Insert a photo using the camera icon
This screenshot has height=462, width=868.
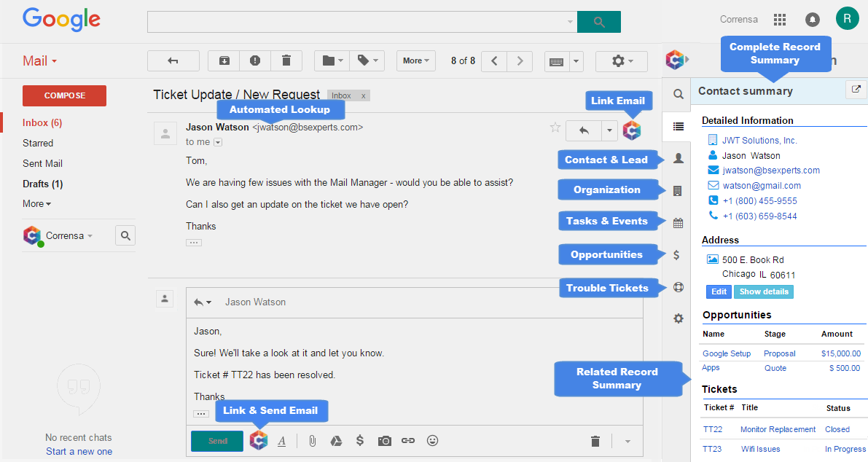385,441
